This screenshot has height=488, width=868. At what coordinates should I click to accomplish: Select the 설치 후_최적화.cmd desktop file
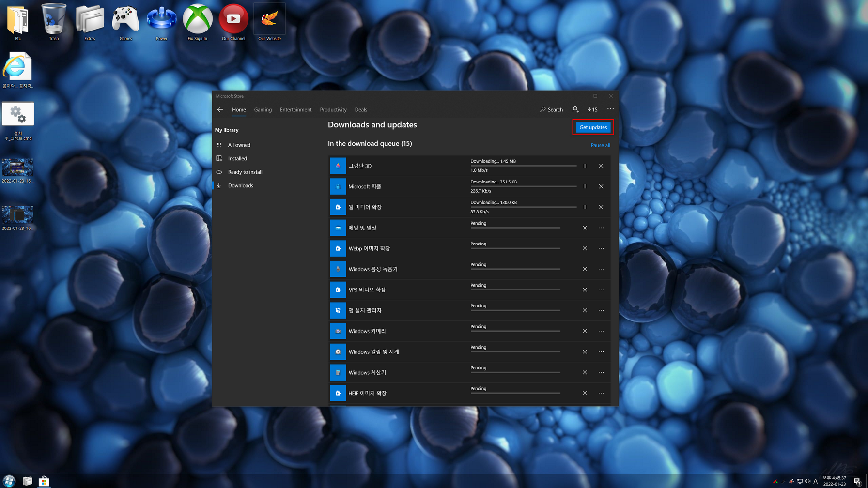[x=18, y=121]
